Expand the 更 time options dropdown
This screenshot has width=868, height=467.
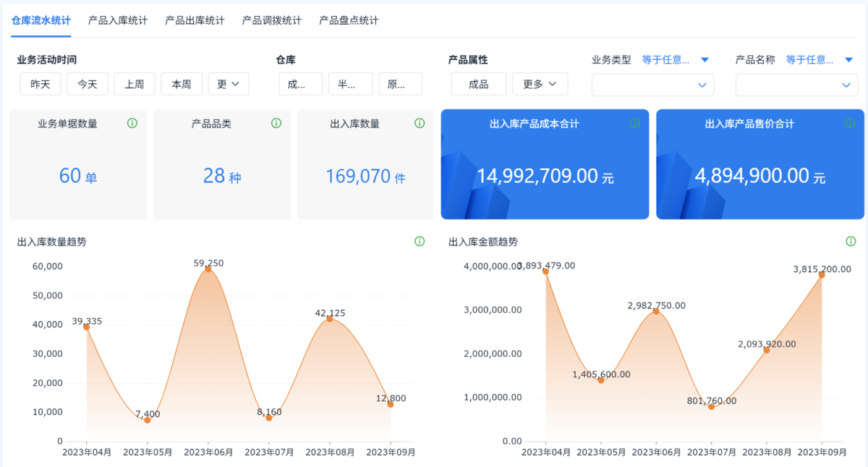(x=229, y=84)
